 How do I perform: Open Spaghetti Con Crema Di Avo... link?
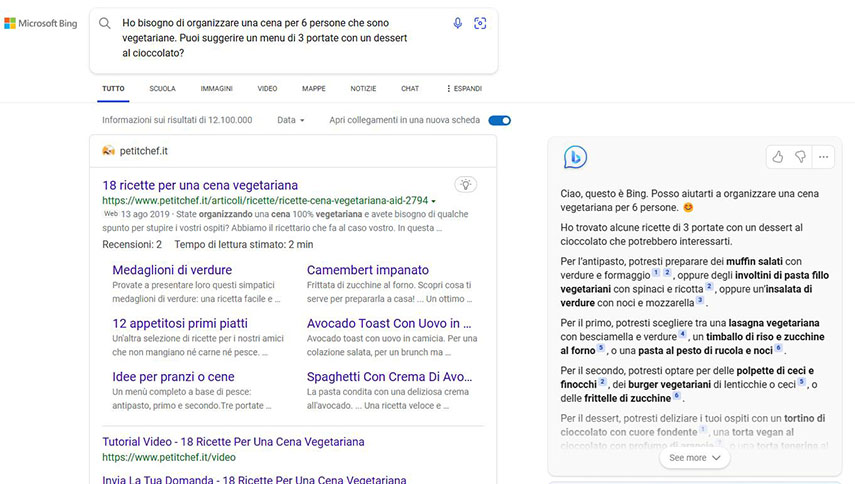pos(389,377)
